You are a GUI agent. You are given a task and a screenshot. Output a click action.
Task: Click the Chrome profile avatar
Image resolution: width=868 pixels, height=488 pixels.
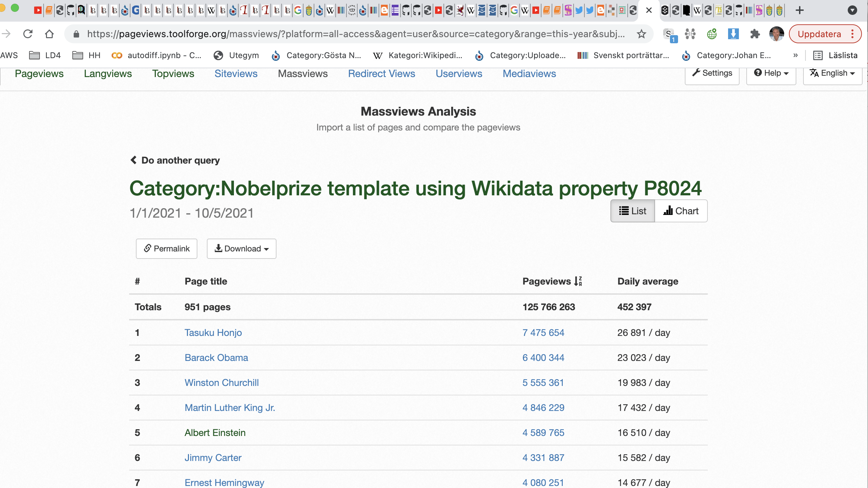[x=776, y=34]
